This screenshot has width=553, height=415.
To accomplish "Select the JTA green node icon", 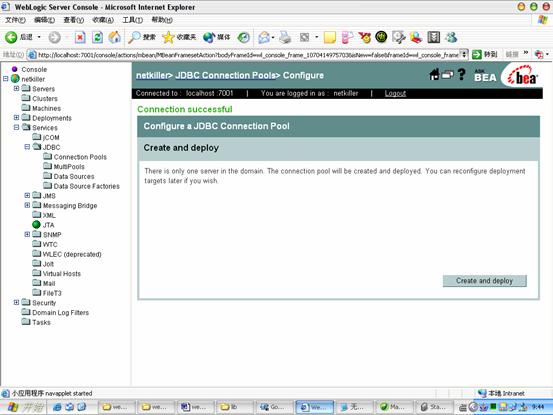I will pyautogui.click(x=36, y=225).
